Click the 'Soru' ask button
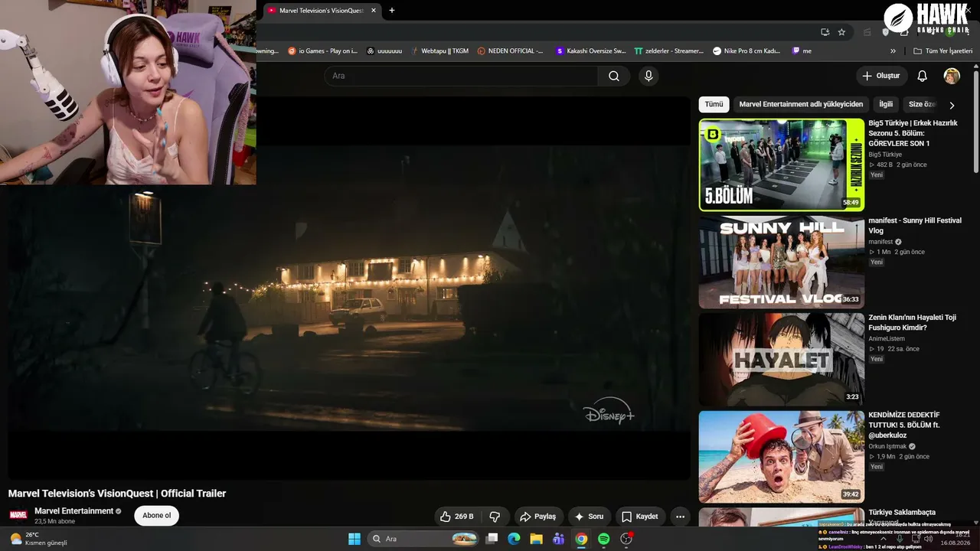This screenshot has height=551, width=980. point(589,517)
